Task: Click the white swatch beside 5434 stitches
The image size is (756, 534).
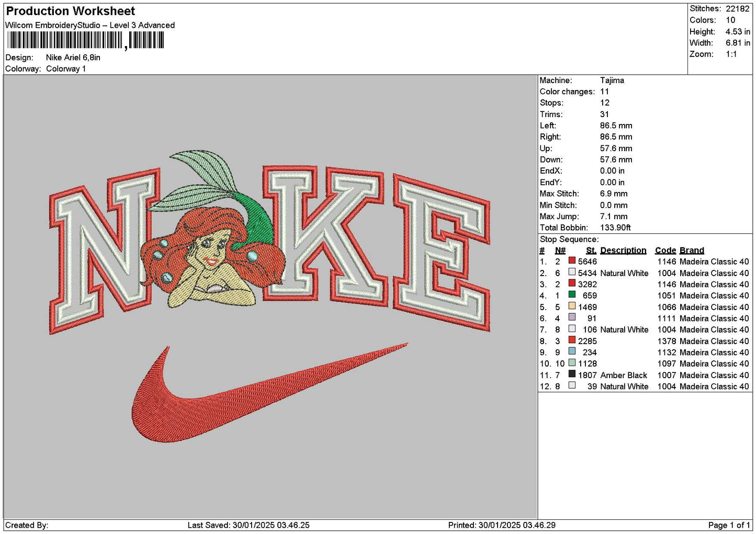Action: click(572, 272)
